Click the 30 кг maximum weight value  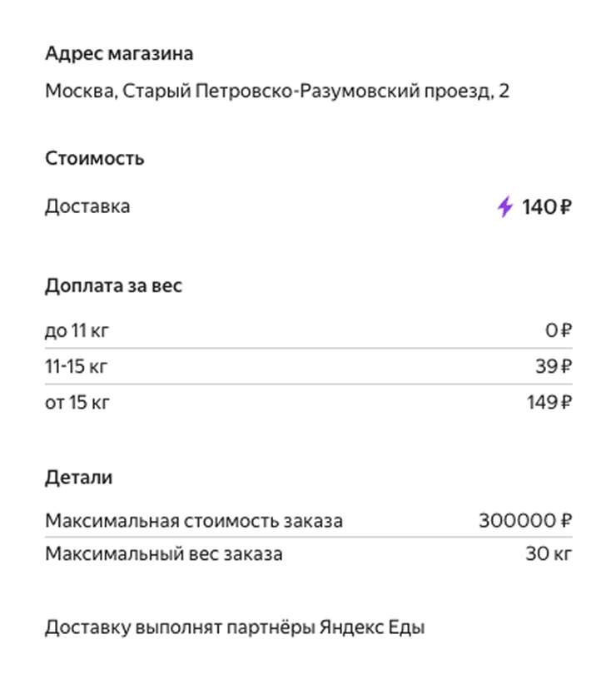(549, 553)
